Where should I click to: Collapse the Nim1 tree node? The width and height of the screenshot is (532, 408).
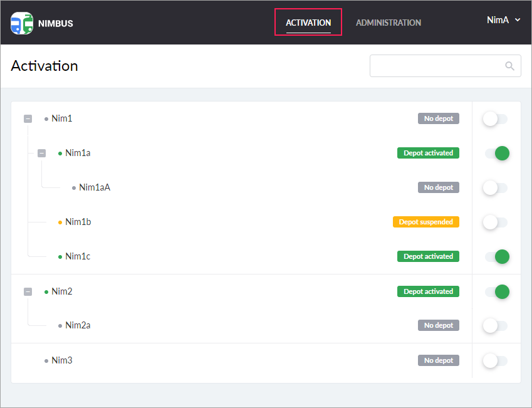coord(28,118)
